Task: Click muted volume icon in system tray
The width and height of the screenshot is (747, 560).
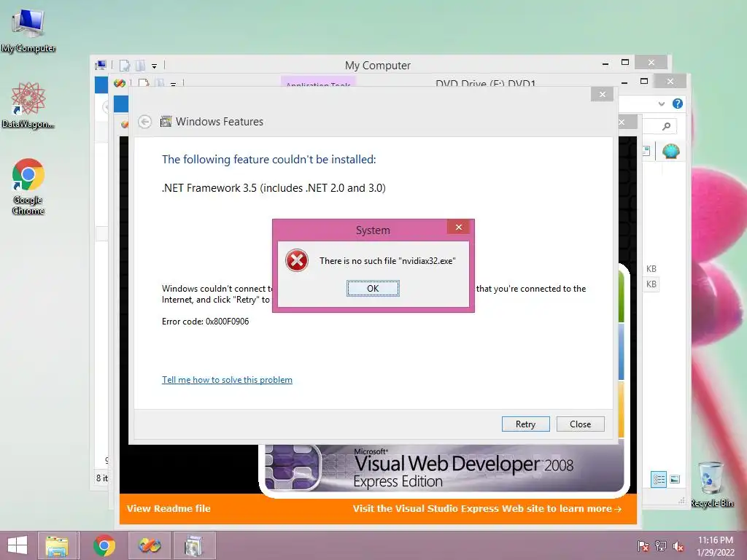Action: (x=678, y=546)
